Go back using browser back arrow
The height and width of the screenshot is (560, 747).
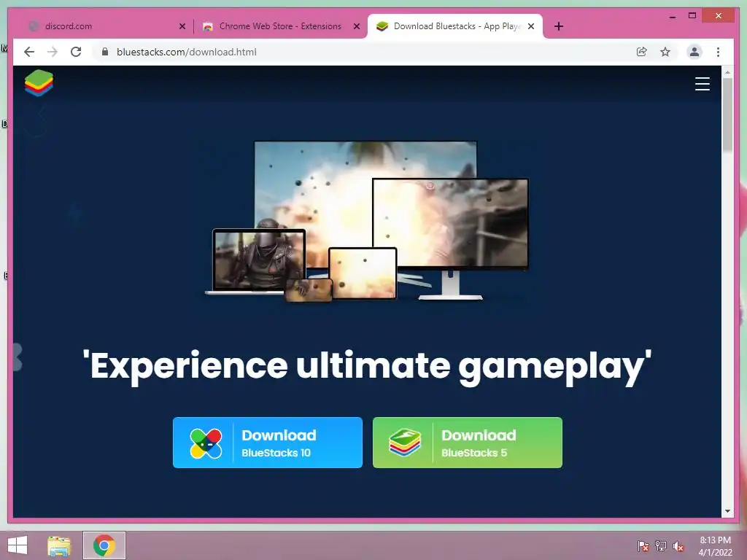tap(29, 52)
